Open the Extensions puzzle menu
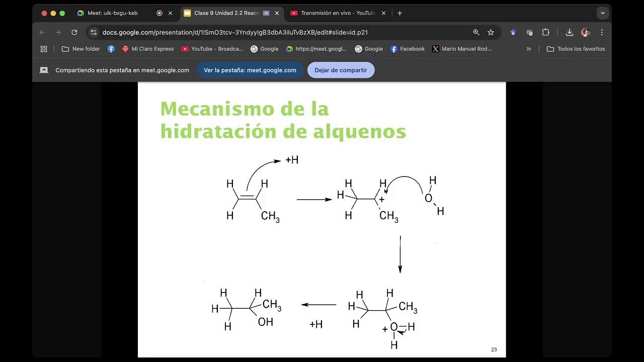 point(545,32)
